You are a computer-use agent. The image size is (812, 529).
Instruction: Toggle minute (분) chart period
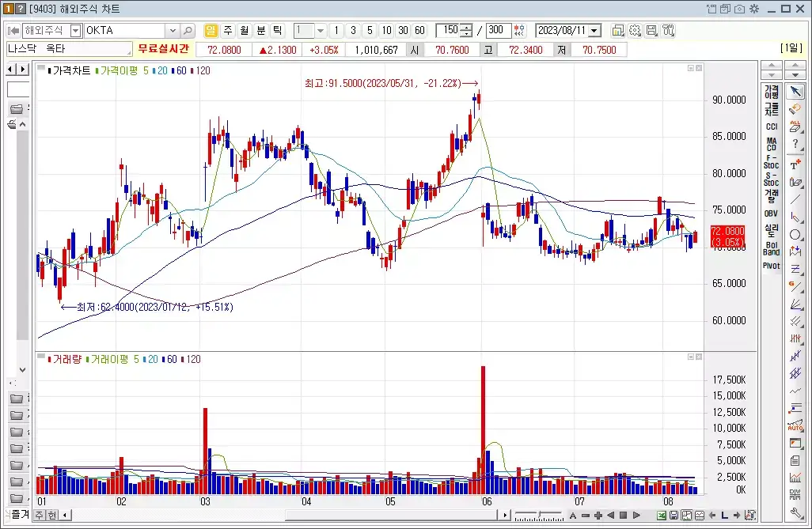[261, 31]
